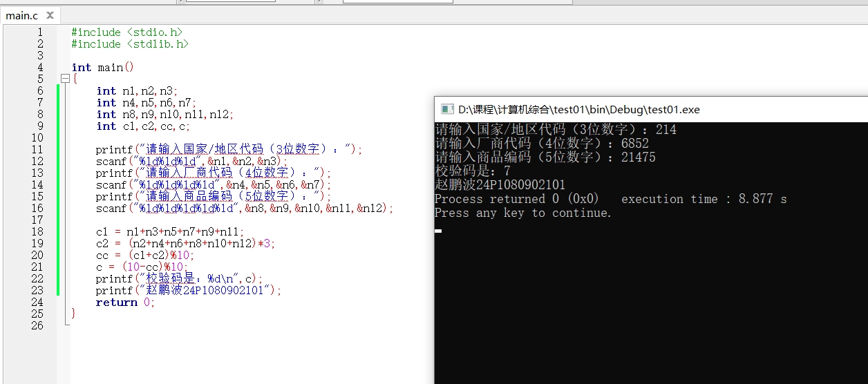Switch to the main.c editor tab
Screen dimensions: 868x384
click(22, 15)
